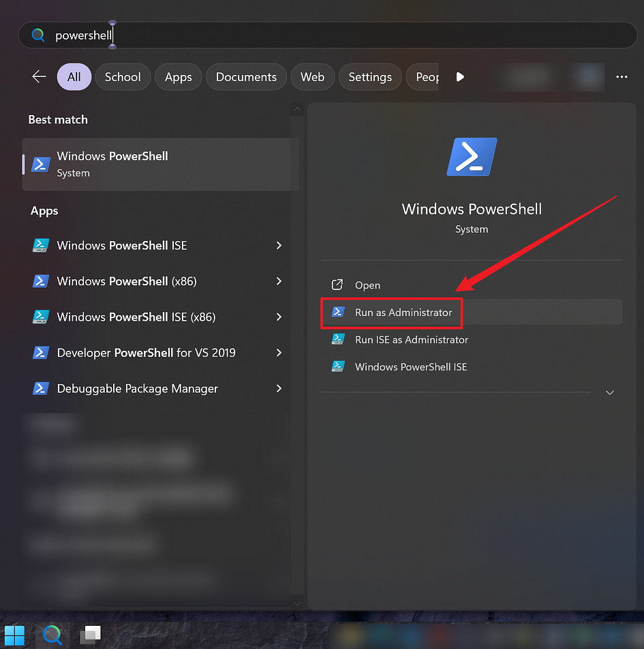Open Windows PowerShell ISE (x86) result
This screenshot has width=644, height=649.
(157, 317)
